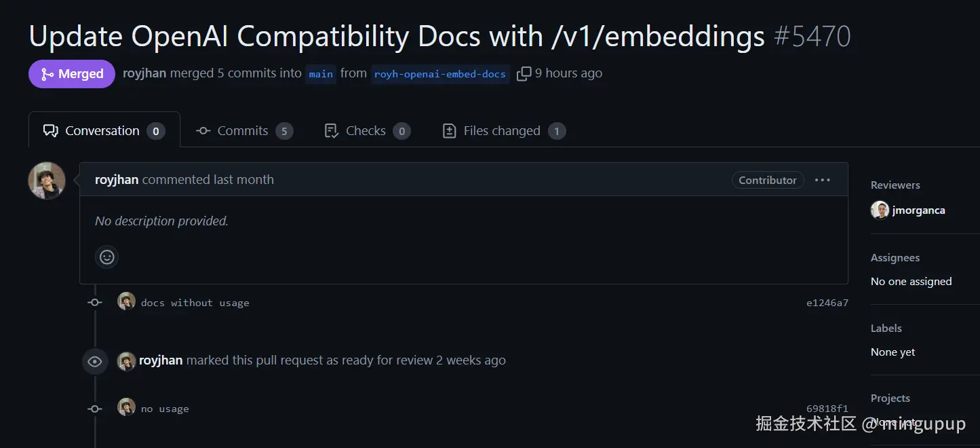Click the commit dot icon next to docs without usage

pos(94,302)
